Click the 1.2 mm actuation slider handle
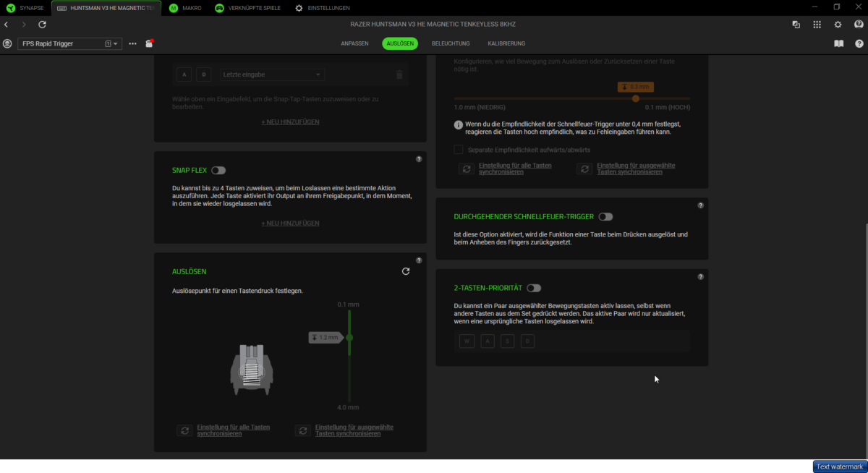 point(349,338)
